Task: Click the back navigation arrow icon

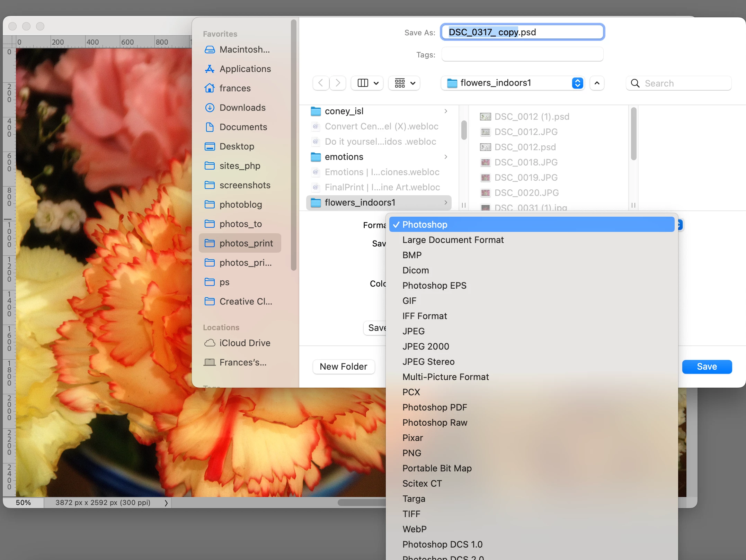Action: pyautogui.click(x=321, y=83)
